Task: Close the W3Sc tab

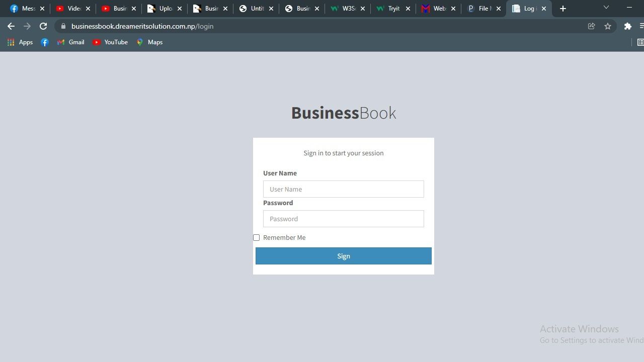Action: pos(363,9)
